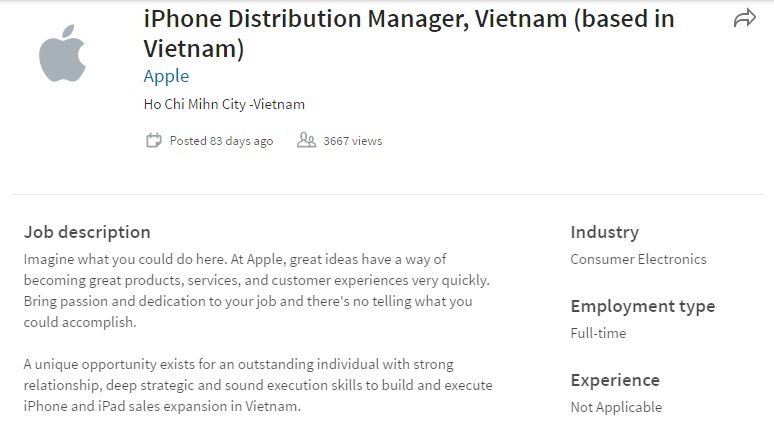Click the people icon beside views count

tap(306, 141)
